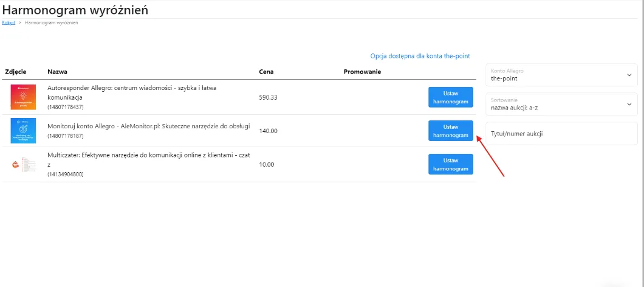644x287 pixels.
Task: Click the AleMonitor blue product thumbnail
Action: [23, 130]
